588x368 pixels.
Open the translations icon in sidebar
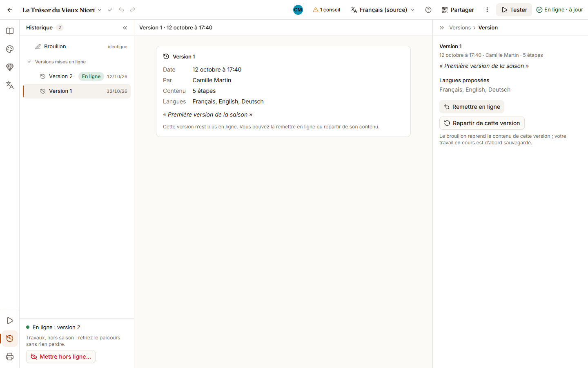(10, 85)
